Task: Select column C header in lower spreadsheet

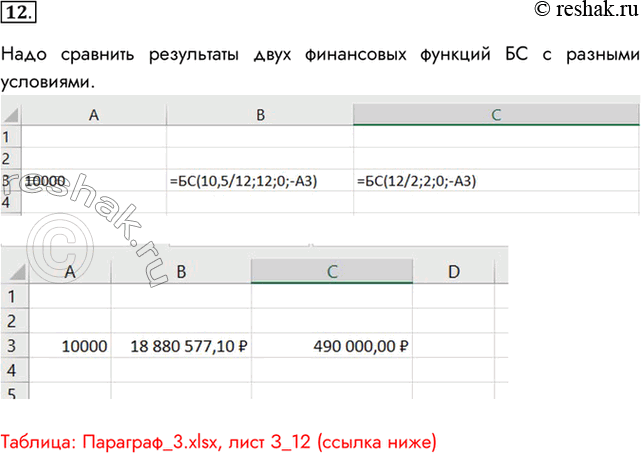Action: [x=332, y=271]
